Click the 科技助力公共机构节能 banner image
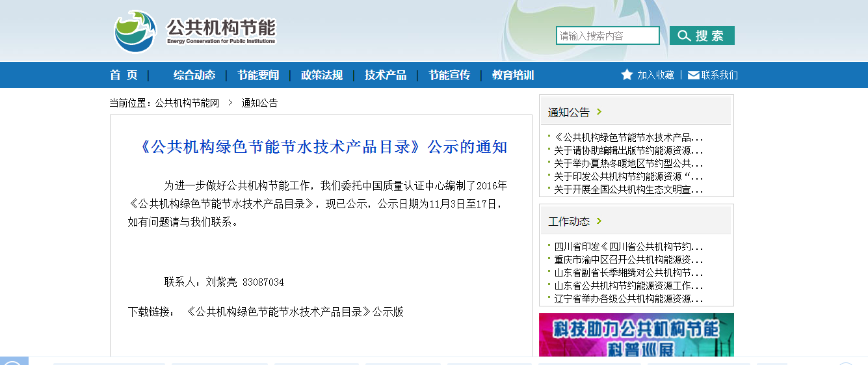The height and width of the screenshot is (365, 868). (x=636, y=334)
